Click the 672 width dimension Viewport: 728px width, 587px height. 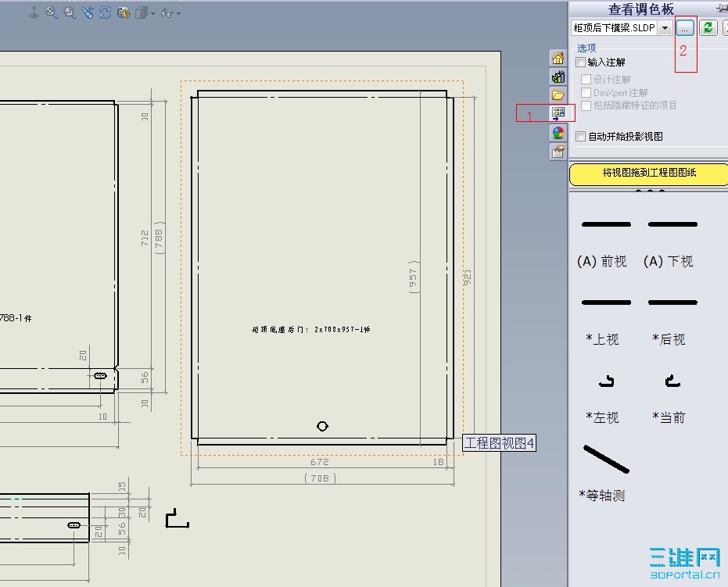pyautogui.click(x=319, y=462)
